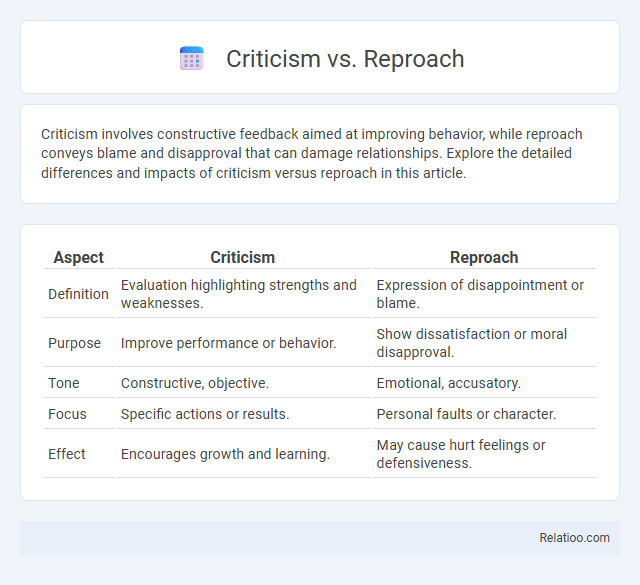The height and width of the screenshot is (585, 640).
Task: Click the 'Definition' row label
Action: pyautogui.click(x=78, y=294)
